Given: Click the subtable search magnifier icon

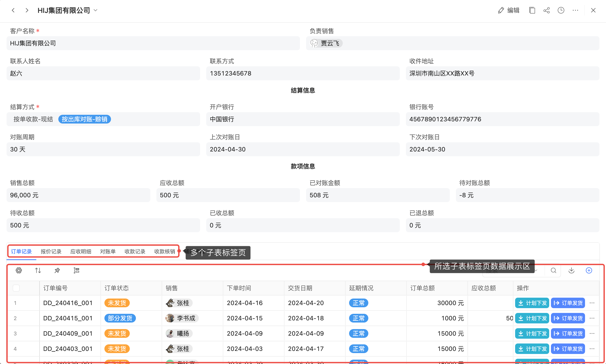Looking at the screenshot, I should (553, 270).
